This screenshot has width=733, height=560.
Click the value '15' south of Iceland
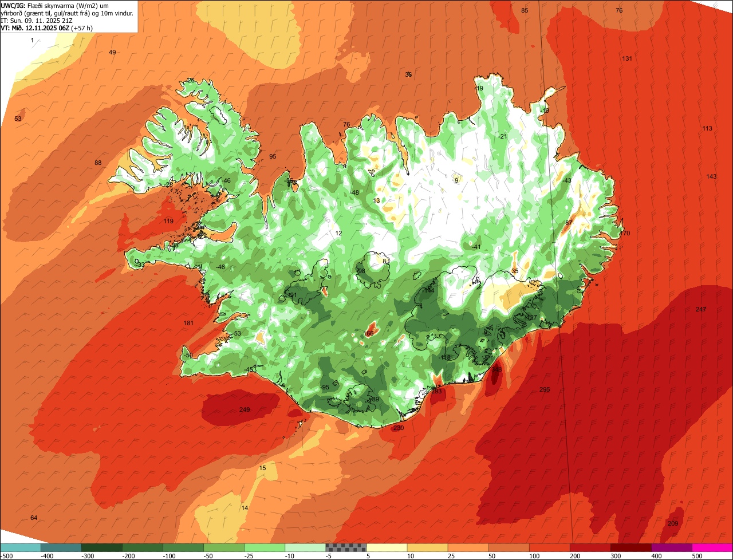coord(263,468)
